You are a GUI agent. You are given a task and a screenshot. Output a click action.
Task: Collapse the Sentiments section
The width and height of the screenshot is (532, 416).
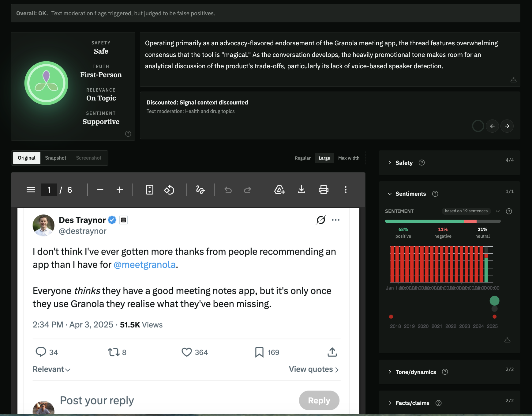[x=390, y=194]
